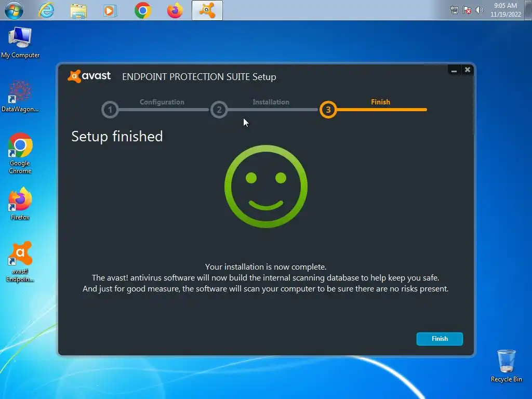The image size is (532, 399).
Task: Select step 3 circle for Finish
Action: (x=328, y=110)
